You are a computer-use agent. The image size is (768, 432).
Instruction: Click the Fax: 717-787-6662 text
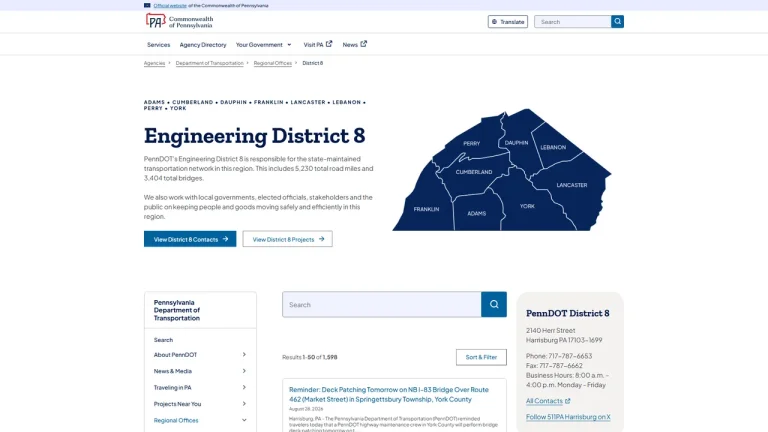click(554, 366)
